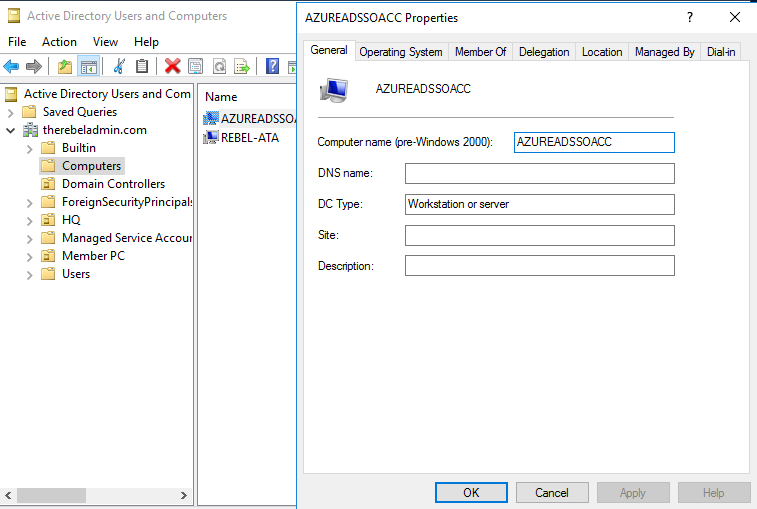Select the Computers container in tree
This screenshot has width=757, height=509.
91,166
